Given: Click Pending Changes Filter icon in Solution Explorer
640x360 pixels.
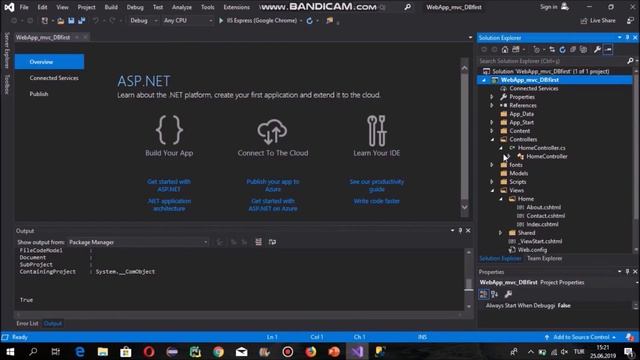Looking at the screenshot, I should [x=536, y=49].
